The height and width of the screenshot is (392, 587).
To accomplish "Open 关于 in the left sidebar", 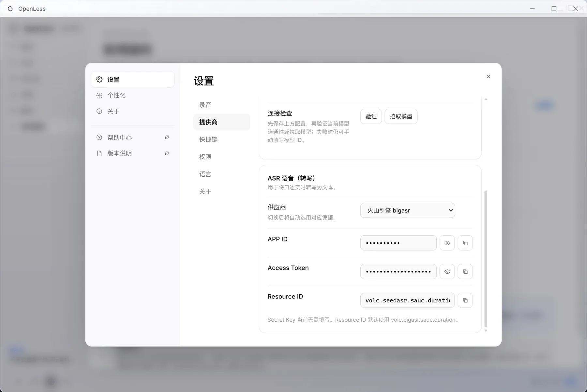I will point(133,111).
